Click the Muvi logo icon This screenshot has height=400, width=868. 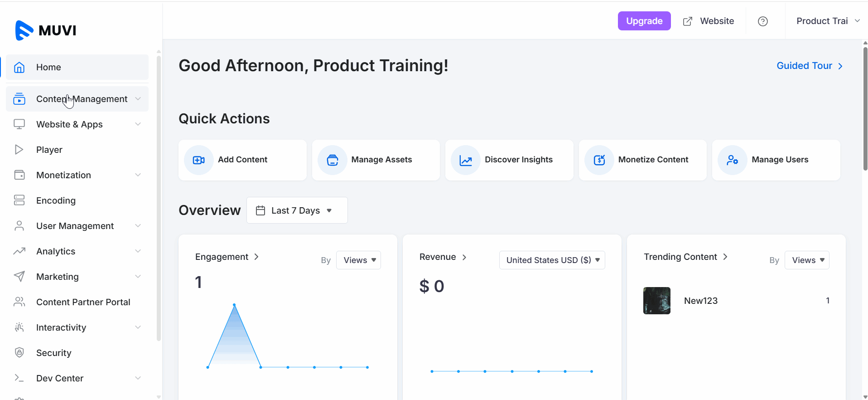[x=24, y=30]
